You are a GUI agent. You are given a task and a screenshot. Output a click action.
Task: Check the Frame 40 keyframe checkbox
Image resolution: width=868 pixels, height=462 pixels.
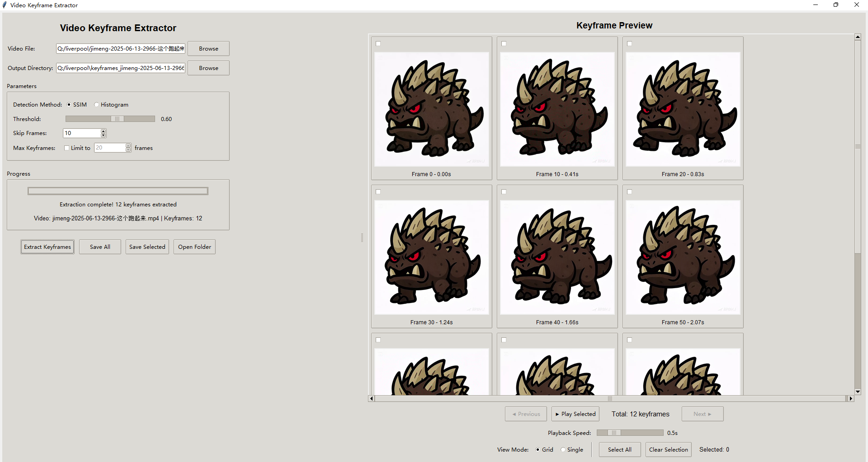point(504,192)
